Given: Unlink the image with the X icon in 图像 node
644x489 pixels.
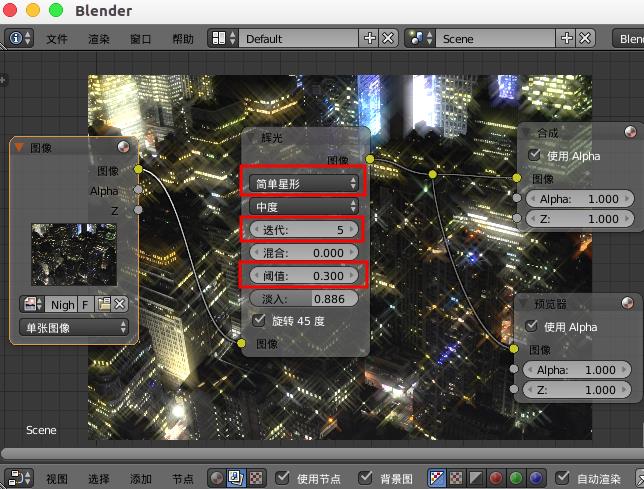Looking at the screenshot, I should tap(119, 304).
